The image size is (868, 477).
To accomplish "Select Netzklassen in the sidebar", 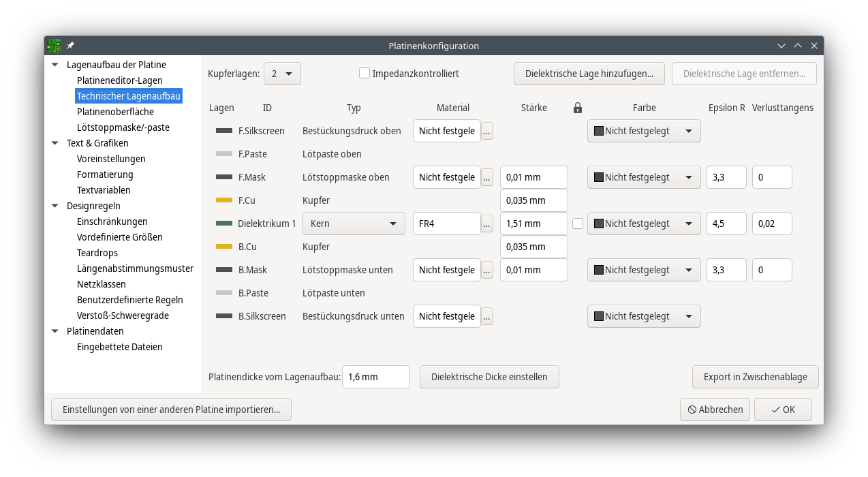I will point(102,284).
